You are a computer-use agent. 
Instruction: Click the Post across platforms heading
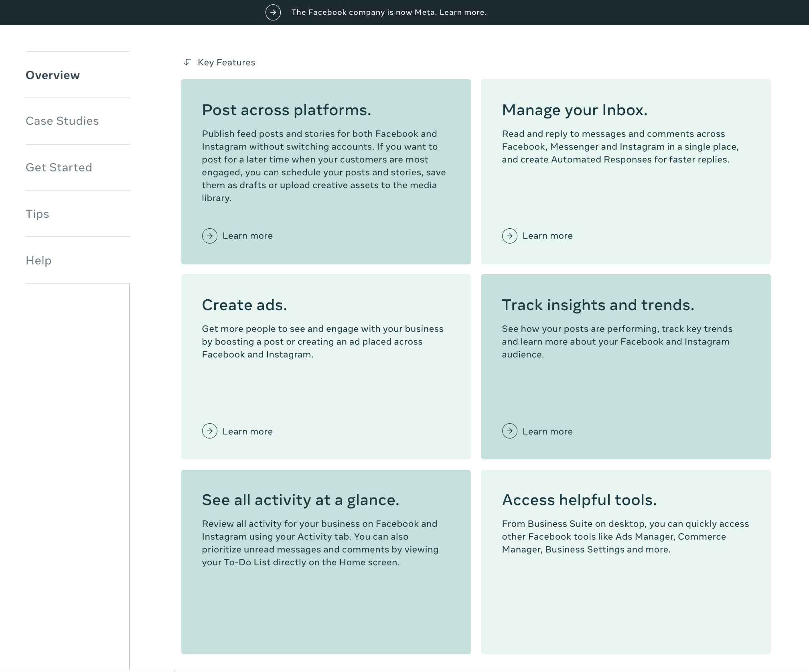tap(286, 110)
